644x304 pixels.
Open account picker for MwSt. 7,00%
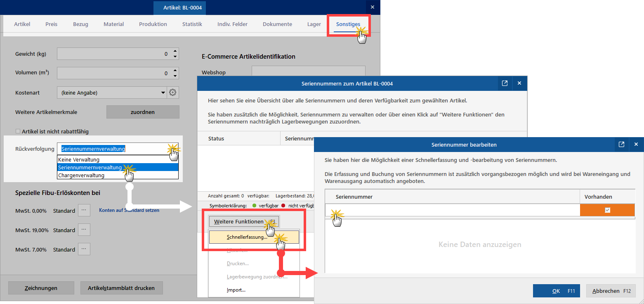84,249
